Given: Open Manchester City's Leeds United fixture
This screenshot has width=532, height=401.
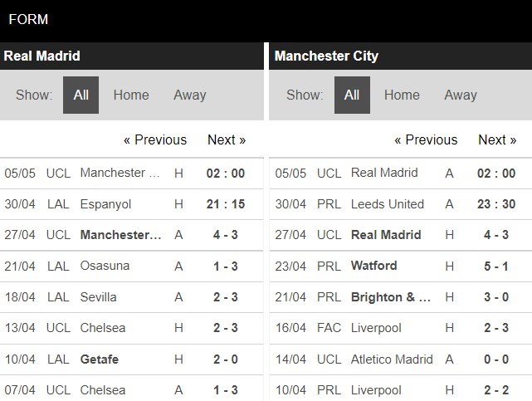Looking at the screenshot, I should tap(388, 204).
